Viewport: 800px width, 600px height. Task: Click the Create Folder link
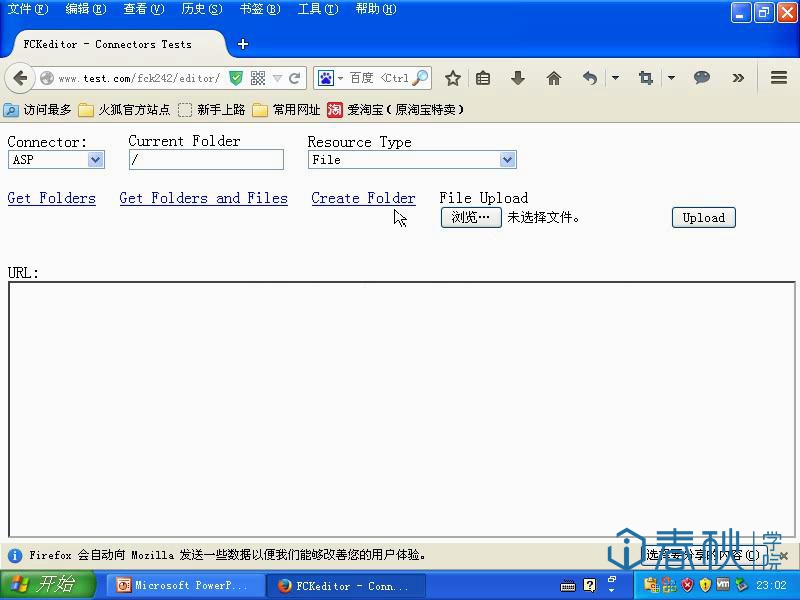click(363, 198)
